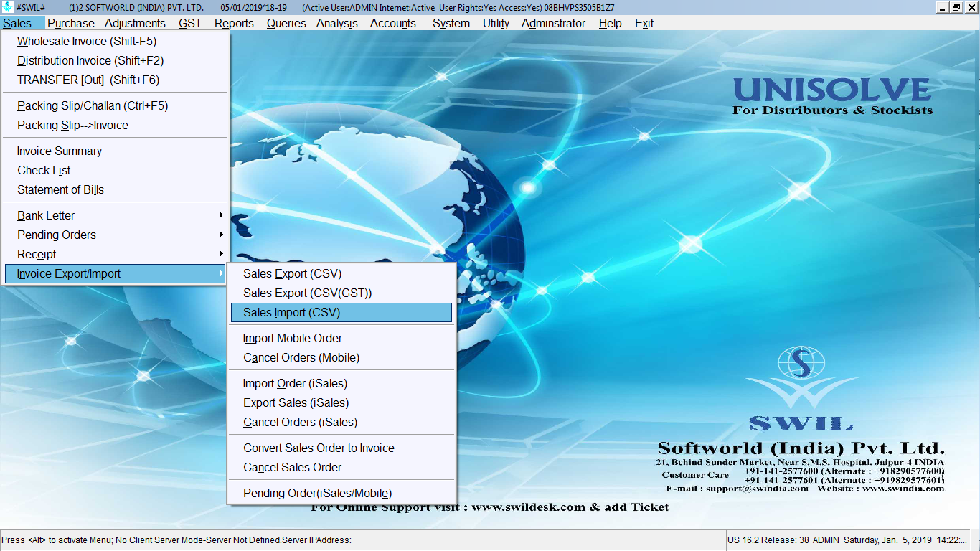
Task: Click Exit in the menu bar
Action: pos(644,23)
